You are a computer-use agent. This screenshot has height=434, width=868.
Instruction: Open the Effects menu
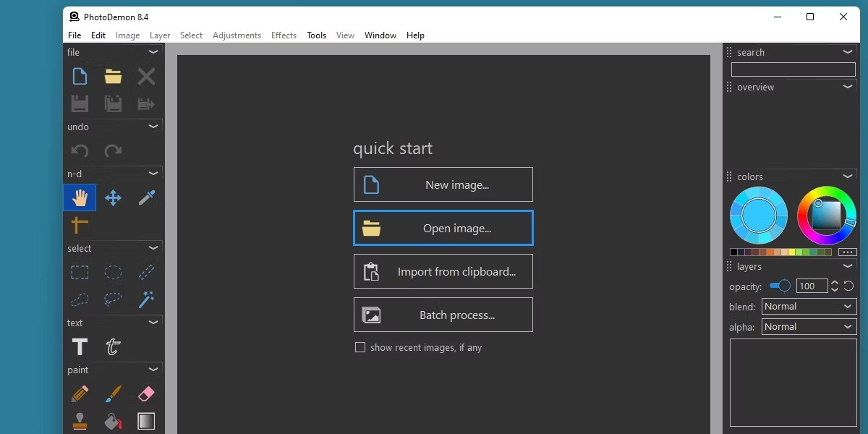284,35
